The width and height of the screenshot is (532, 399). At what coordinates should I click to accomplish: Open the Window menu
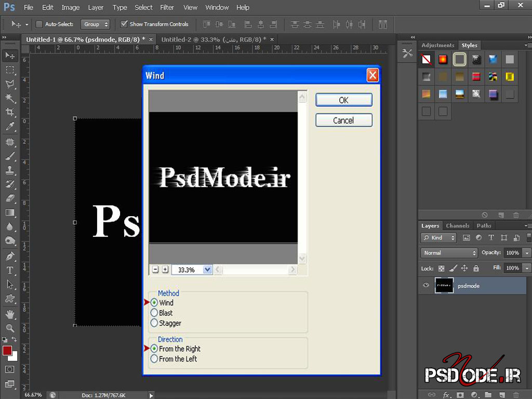pyautogui.click(x=217, y=7)
